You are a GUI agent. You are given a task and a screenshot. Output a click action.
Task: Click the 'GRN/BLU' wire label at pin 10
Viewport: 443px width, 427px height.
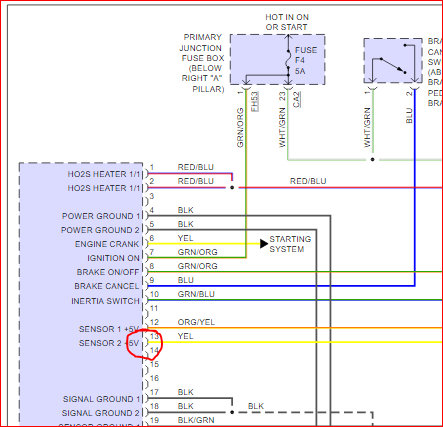coord(196,294)
